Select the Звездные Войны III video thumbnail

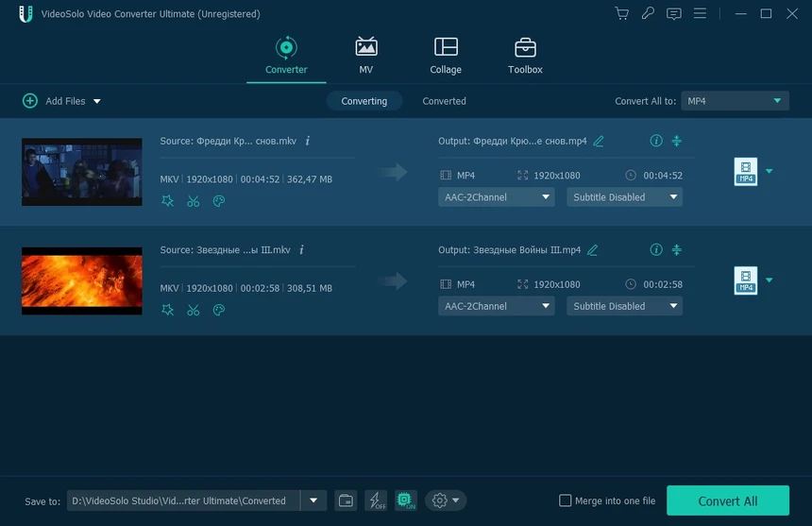point(82,280)
